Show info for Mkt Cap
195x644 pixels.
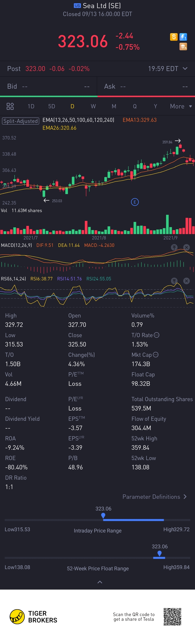pyautogui.click(x=156, y=354)
